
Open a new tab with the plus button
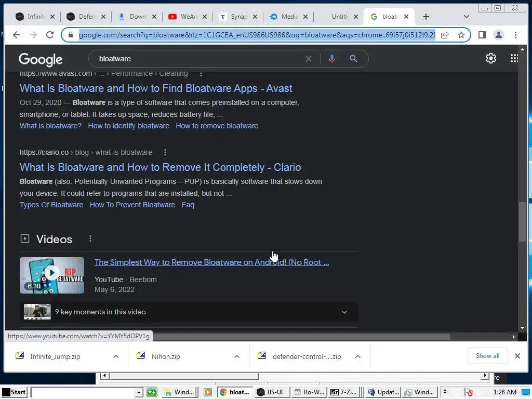click(426, 17)
